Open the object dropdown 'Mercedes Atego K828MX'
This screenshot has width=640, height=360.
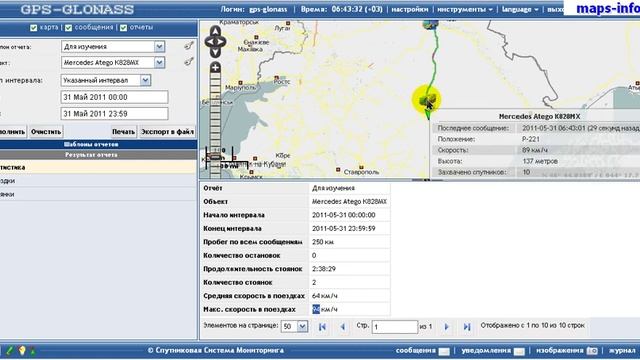(160, 62)
